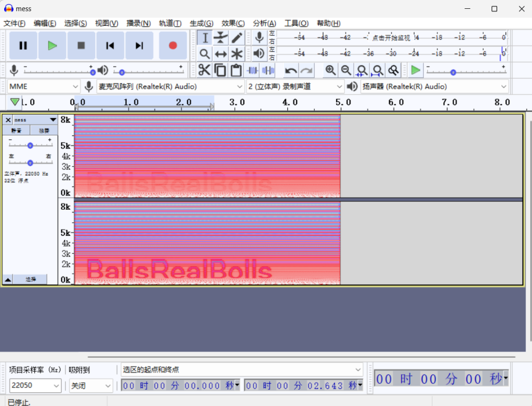
Task: Select the Multi-tool asterisk icon
Action: coord(237,54)
